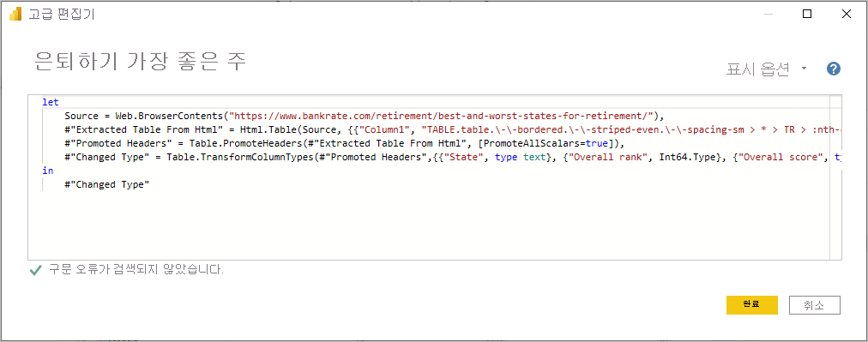Screen dimensions: 868x342
Task: Click the 'let' keyword in the editor
Action: (51, 102)
